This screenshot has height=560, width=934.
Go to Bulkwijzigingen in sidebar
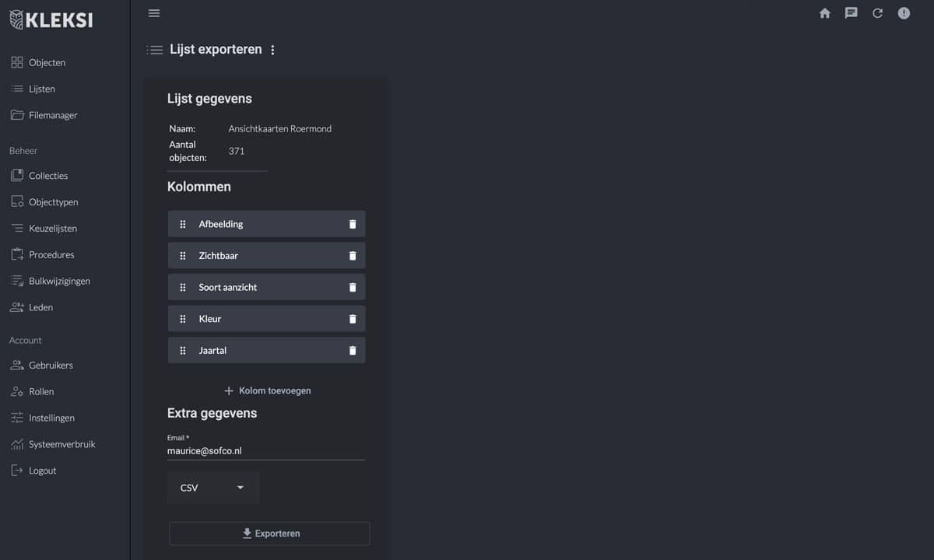[x=59, y=281]
